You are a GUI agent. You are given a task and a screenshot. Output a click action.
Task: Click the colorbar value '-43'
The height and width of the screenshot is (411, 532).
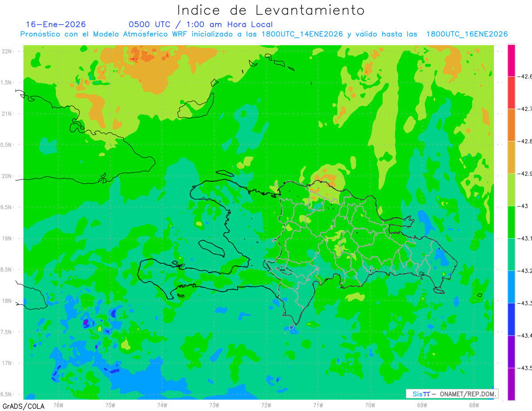tap(522, 206)
